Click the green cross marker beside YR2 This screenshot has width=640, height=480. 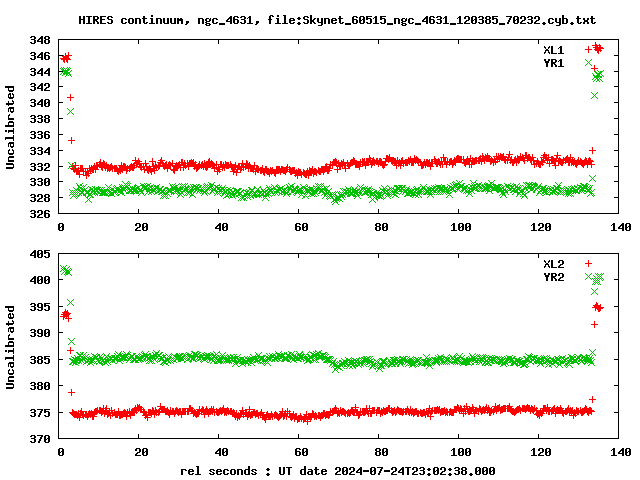point(588,276)
